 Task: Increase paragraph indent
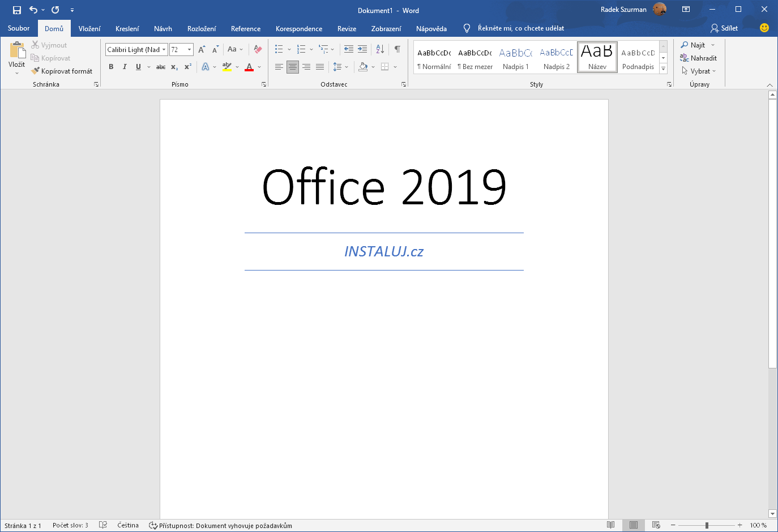tap(362, 49)
